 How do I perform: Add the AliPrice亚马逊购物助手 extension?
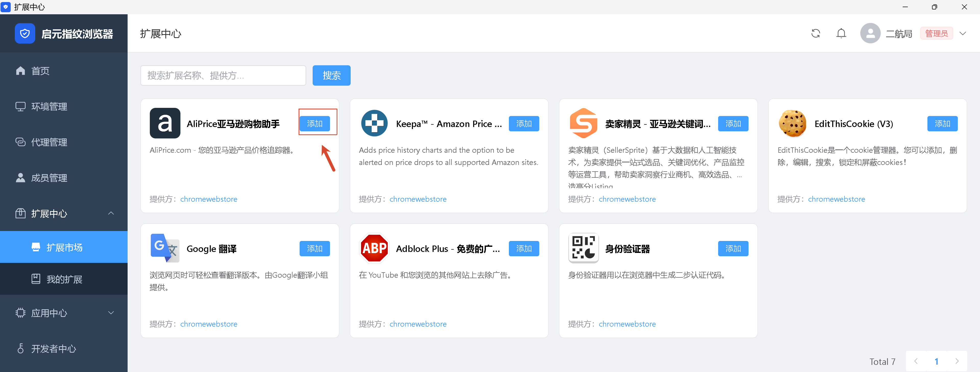(x=315, y=123)
